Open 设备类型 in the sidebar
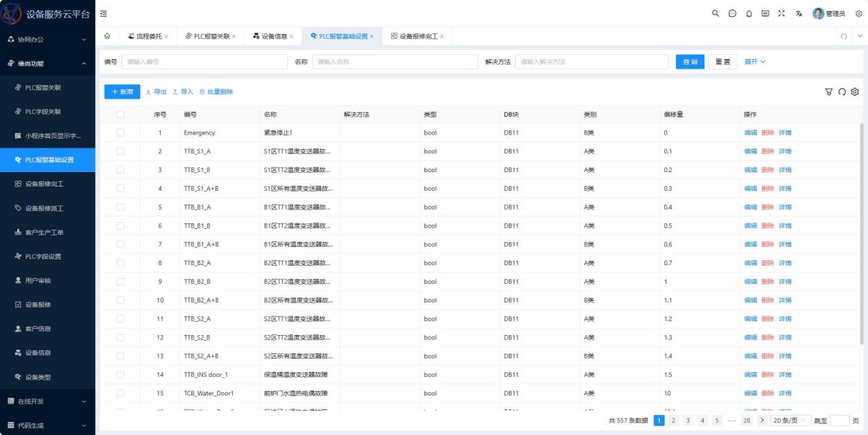 click(x=47, y=377)
